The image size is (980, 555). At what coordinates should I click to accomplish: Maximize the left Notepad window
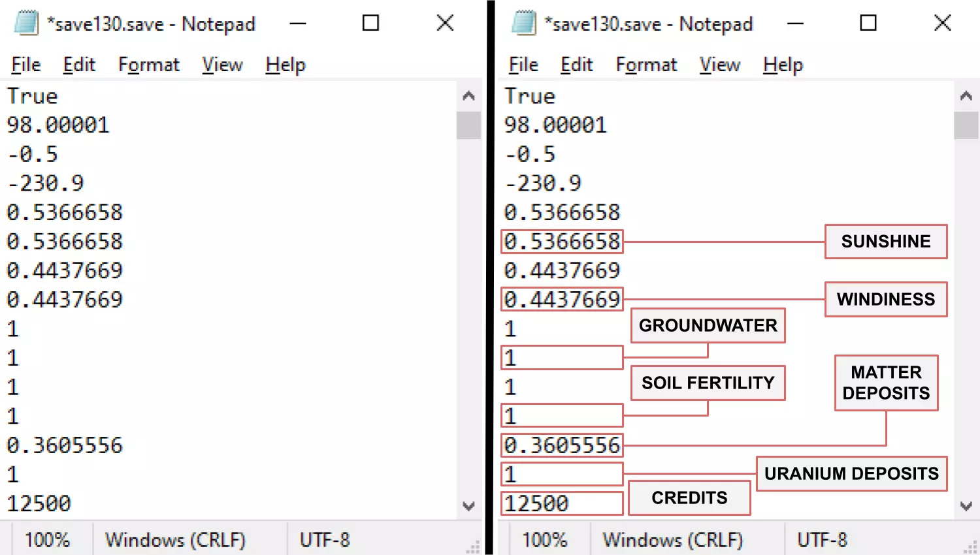tap(371, 24)
